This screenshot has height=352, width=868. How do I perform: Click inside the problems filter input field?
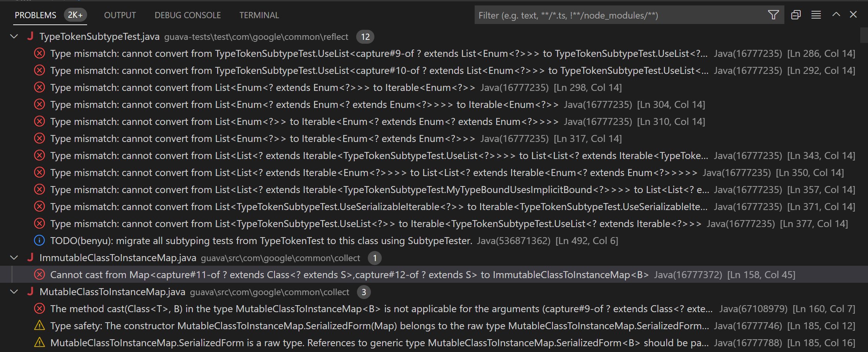click(x=619, y=15)
